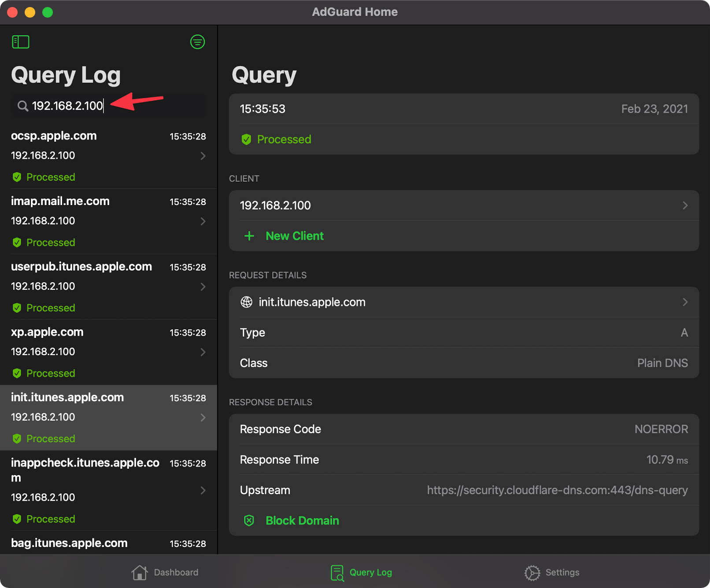Open chevron on inappcheck.itunes.apple.com row

[203, 490]
